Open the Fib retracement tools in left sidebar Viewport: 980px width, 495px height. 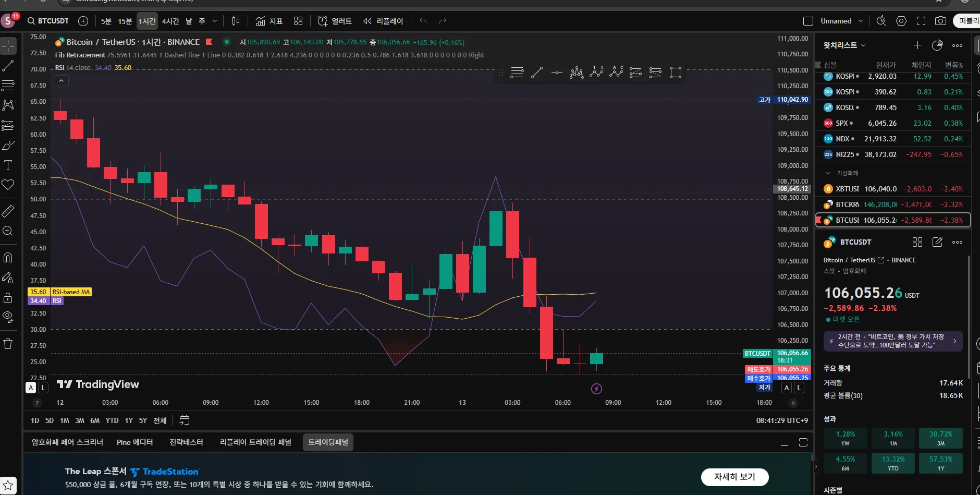(8, 85)
